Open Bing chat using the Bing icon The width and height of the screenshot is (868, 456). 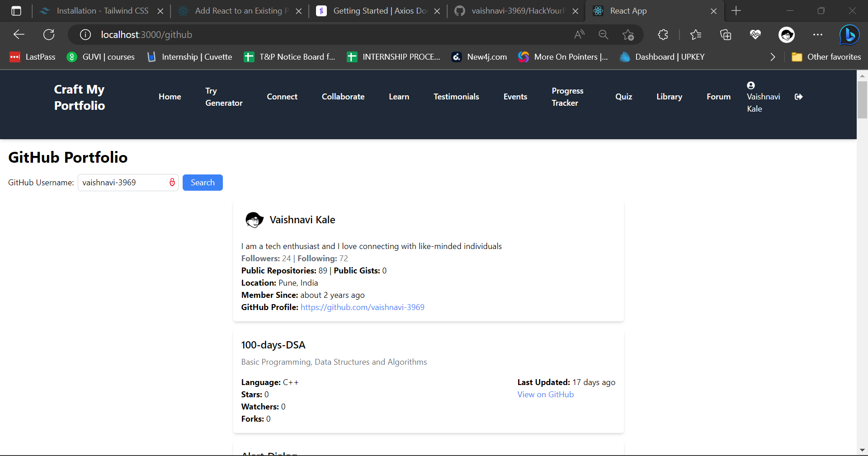click(849, 34)
